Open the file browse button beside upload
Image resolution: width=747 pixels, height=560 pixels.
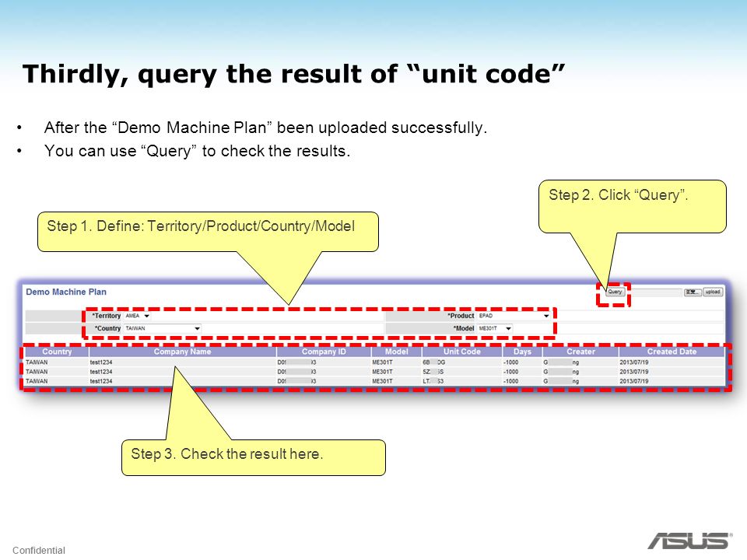pos(693,292)
